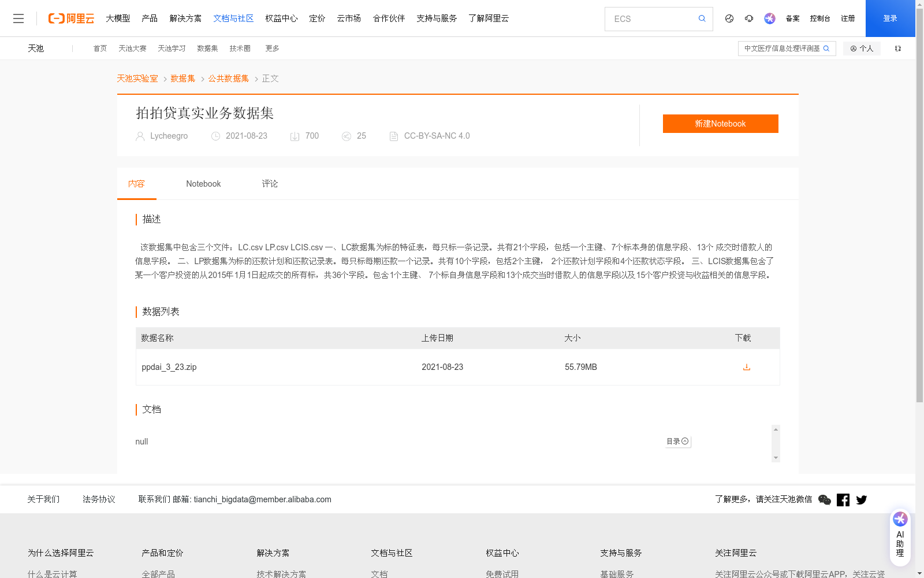Go to 天池实验室 breadcrumb

(x=137, y=79)
